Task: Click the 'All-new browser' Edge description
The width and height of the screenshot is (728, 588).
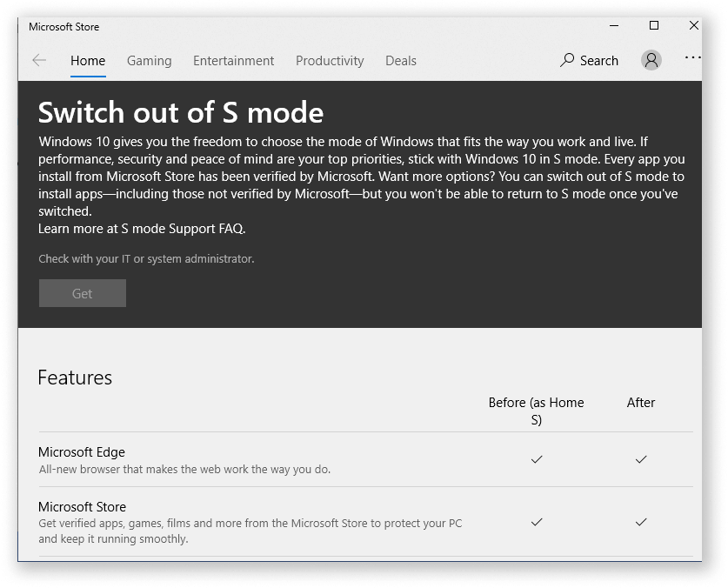Action: coord(184,470)
